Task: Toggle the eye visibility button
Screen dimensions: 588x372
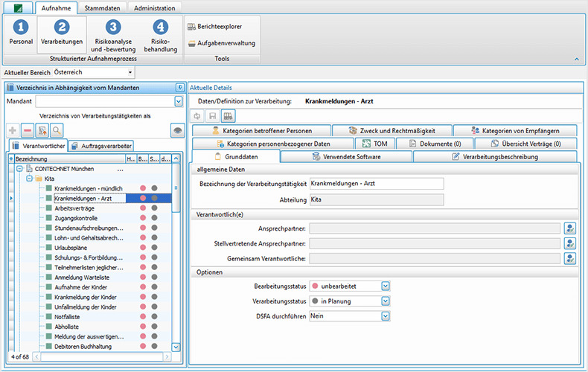Action: [176, 130]
